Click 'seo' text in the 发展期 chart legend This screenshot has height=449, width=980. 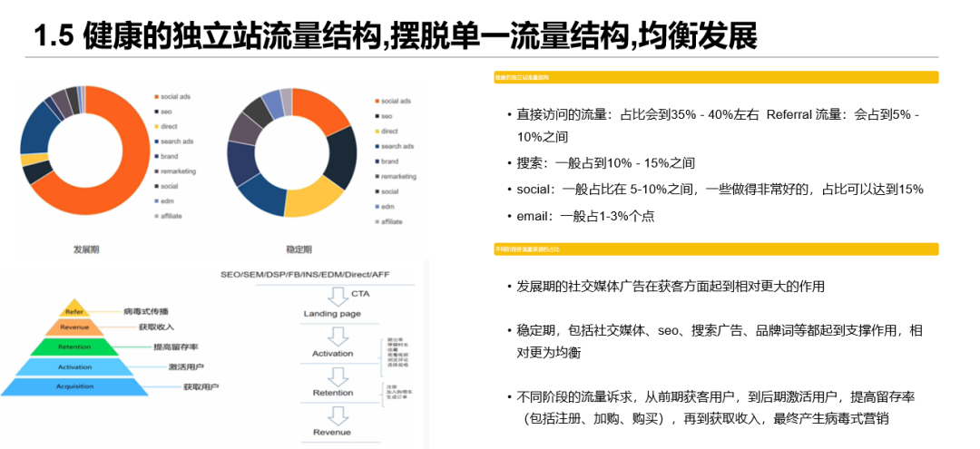[166, 112]
